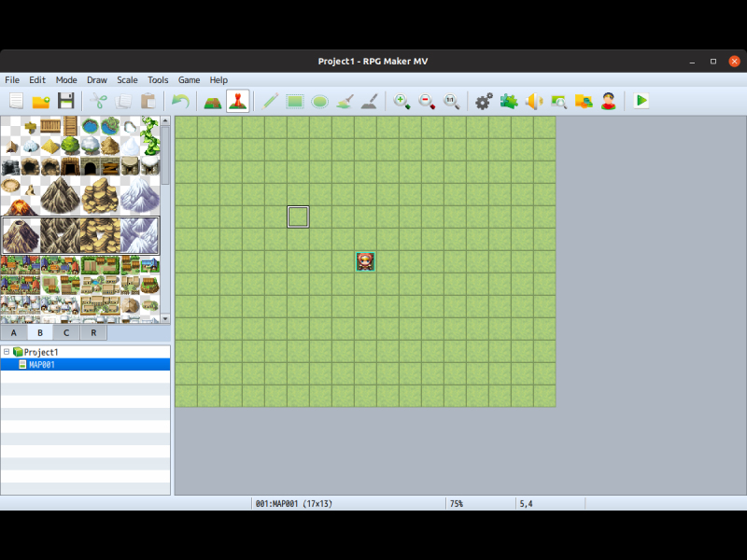Select the Rectangle drawing tool

(x=296, y=101)
